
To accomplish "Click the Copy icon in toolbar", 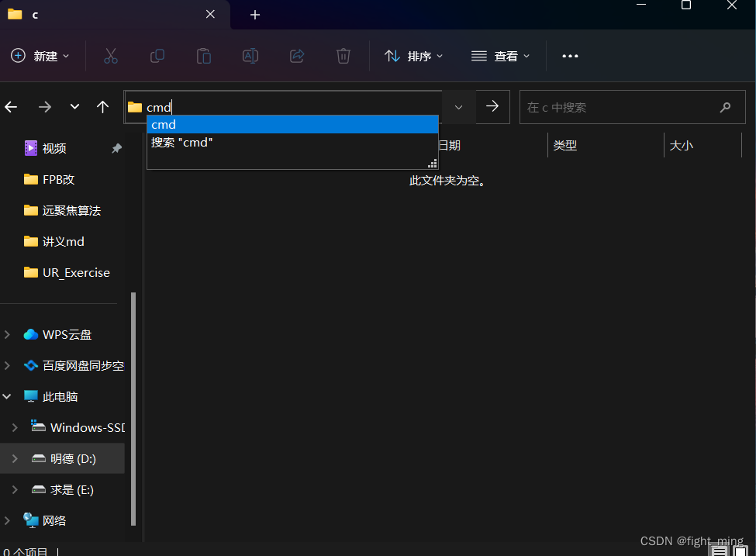I will 157,56.
